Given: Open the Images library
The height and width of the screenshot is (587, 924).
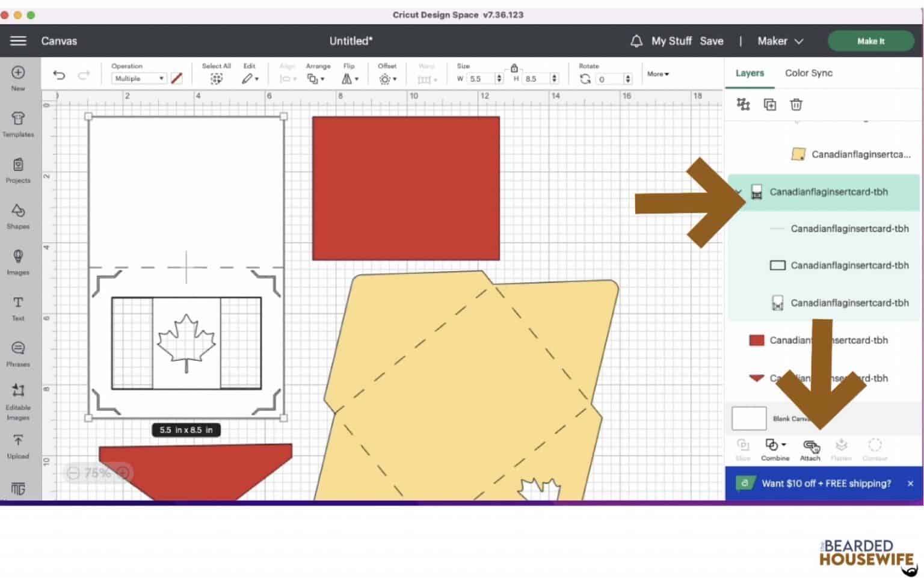Looking at the screenshot, I should (18, 262).
